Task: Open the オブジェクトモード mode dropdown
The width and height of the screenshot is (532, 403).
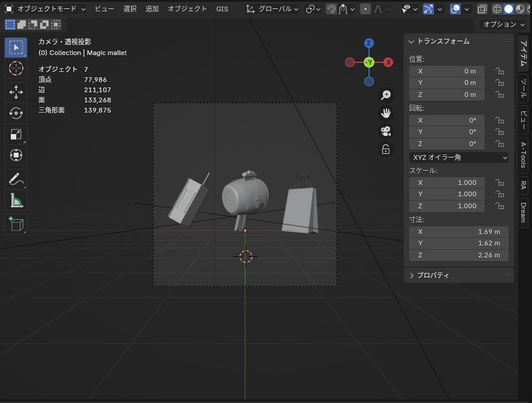Action: [46, 9]
